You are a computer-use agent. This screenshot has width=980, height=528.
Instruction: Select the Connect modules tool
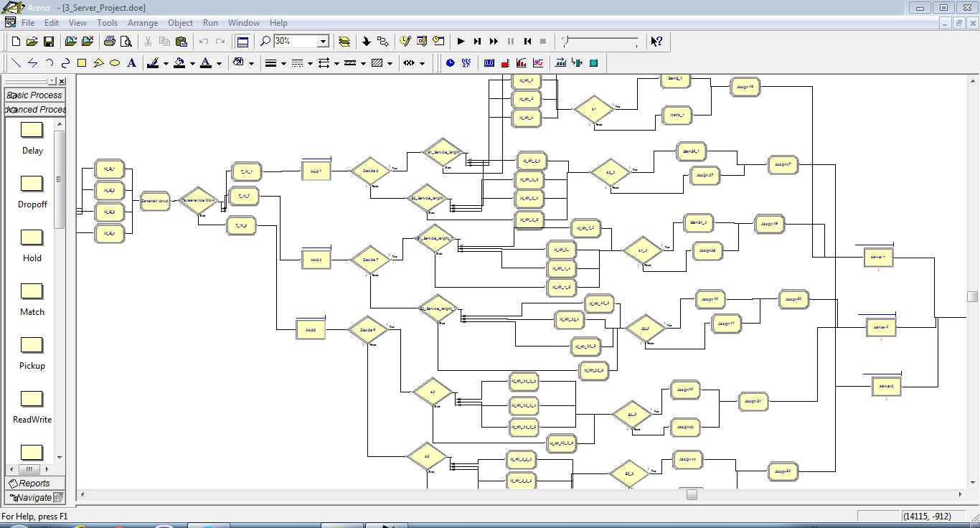(x=382, y=42)
